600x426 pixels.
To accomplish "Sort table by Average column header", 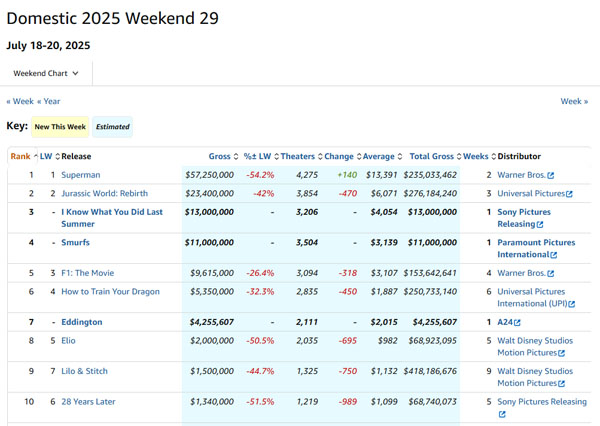I will (x=382, y=156).
